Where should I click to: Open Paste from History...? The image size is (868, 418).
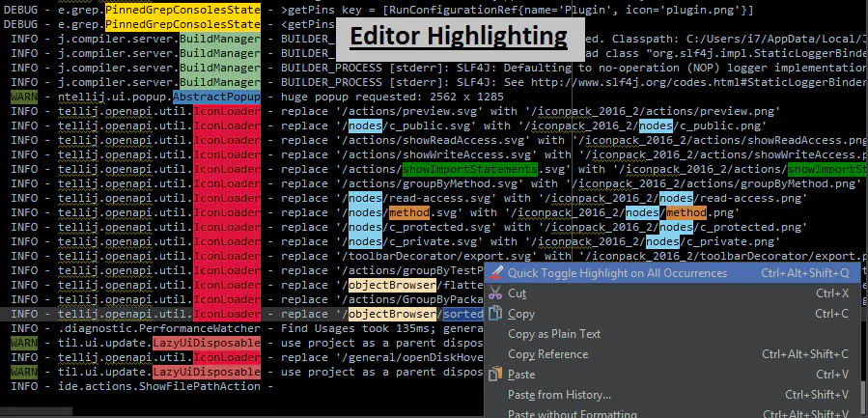tap(560, 395)
